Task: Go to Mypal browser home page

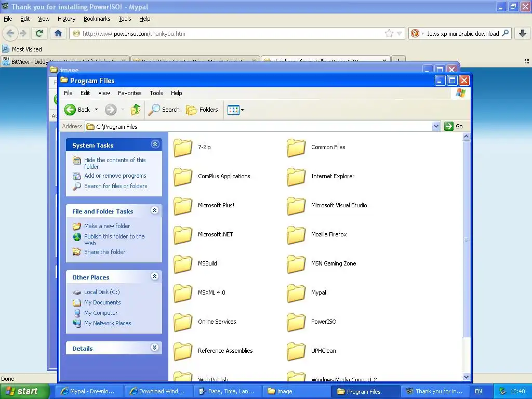Action: point(58,33)
